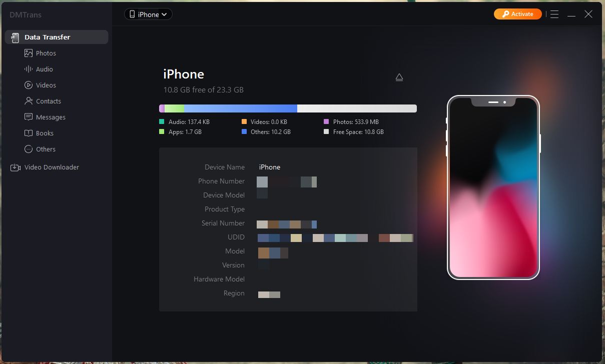Screen dimensions: 605x364
Task: Click the Serial Number label
Action: click(x=223, y=223)
